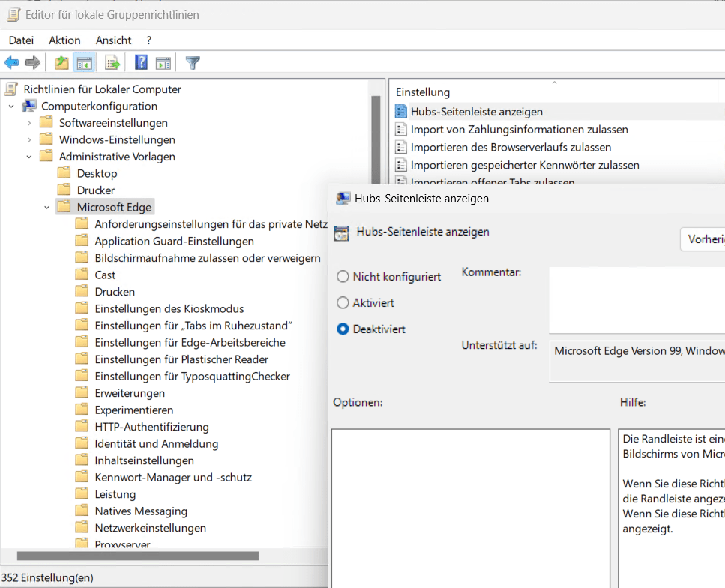This screenshot has height=588, width=725.
Task: Click the Vorherige button in the dialog
Action: coord(703,239)
